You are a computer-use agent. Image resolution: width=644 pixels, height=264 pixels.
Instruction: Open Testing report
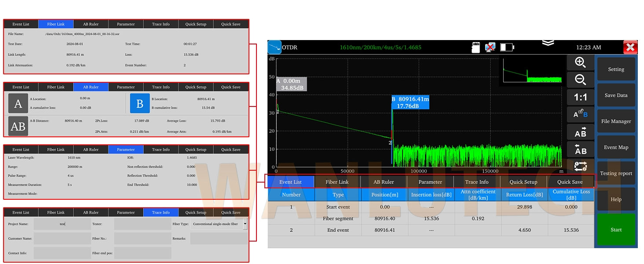616,173
